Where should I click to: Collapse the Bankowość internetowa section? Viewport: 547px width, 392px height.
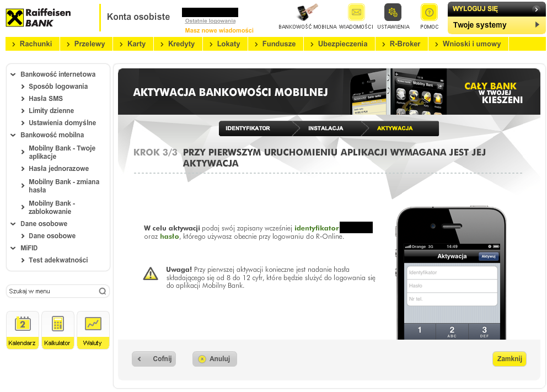tap(13, 74)
